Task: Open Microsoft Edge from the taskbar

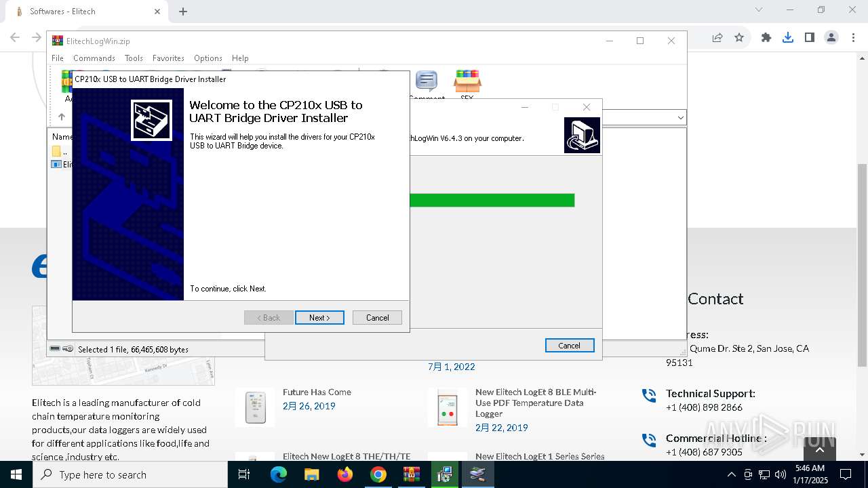Action: tap(279, 474)
